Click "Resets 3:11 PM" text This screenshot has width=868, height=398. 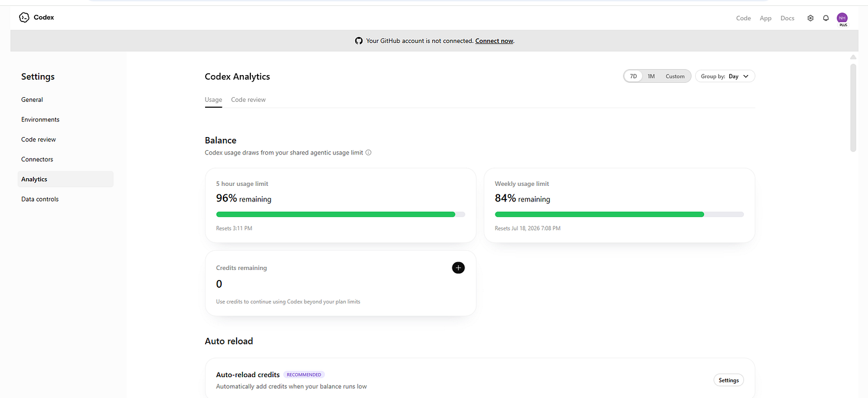click(234, 228)
